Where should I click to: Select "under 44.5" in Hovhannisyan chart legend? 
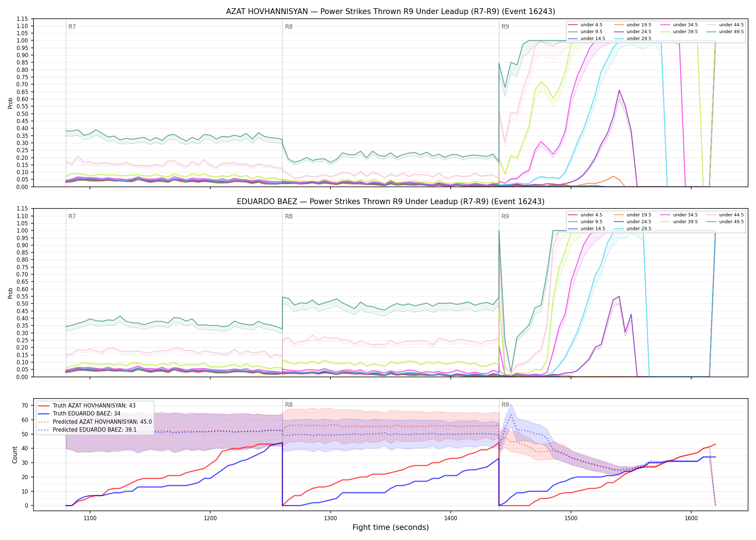725,25
